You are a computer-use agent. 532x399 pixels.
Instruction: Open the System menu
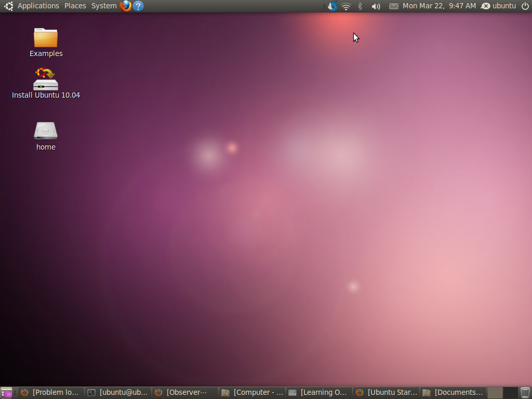click(x=103, y=6)
